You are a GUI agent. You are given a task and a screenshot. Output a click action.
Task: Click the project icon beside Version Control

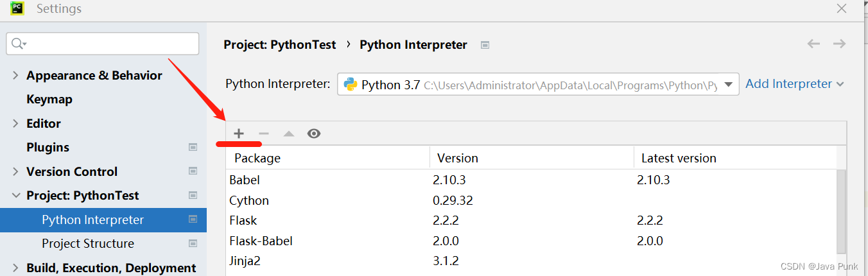tap(193, 171)
